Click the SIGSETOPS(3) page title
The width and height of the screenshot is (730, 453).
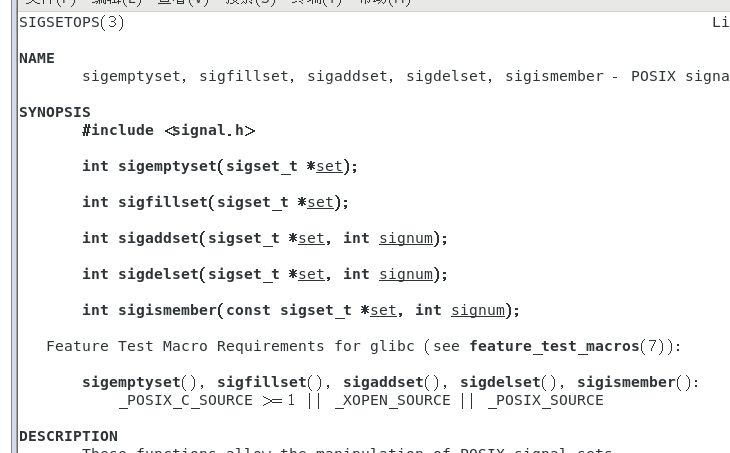coord(72,22)
